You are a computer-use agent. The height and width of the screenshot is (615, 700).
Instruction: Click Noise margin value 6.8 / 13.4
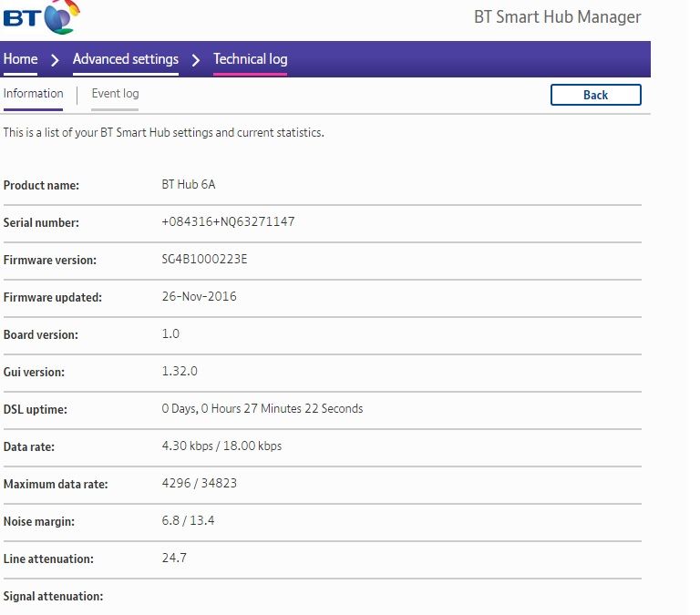tap(188, 520)
